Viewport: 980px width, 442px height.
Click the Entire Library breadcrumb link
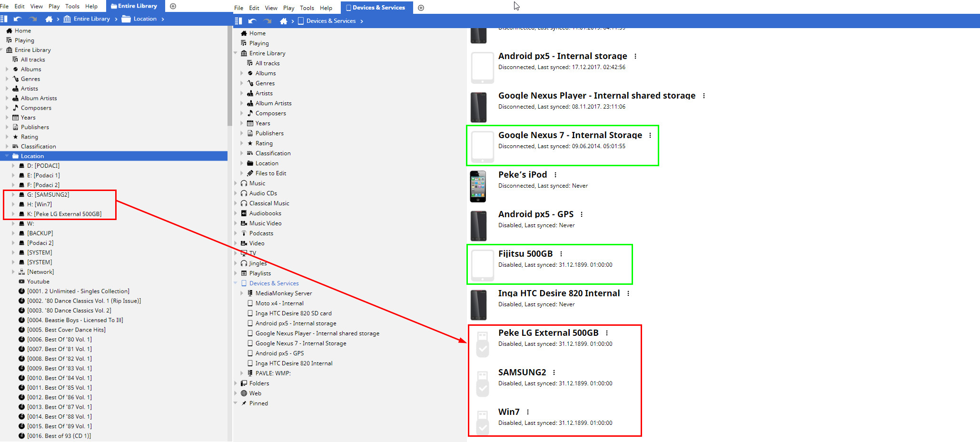91,19
